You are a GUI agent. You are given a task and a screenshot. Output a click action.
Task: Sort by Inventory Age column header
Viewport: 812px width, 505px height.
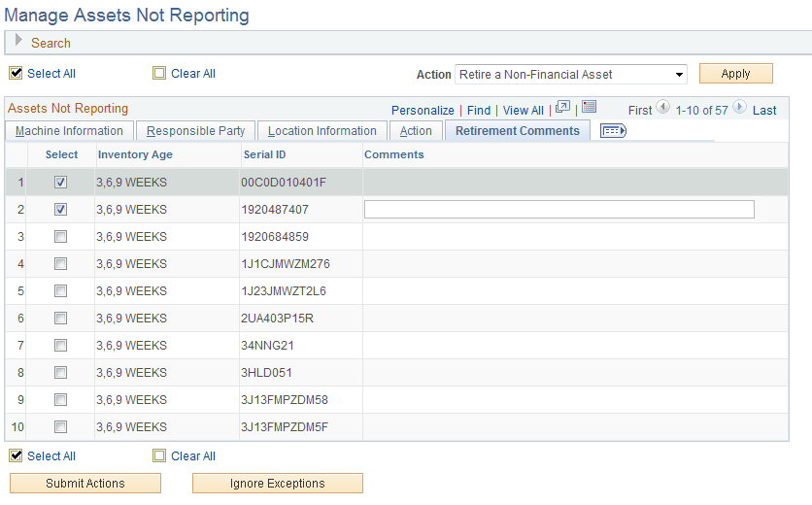(135, 154)
